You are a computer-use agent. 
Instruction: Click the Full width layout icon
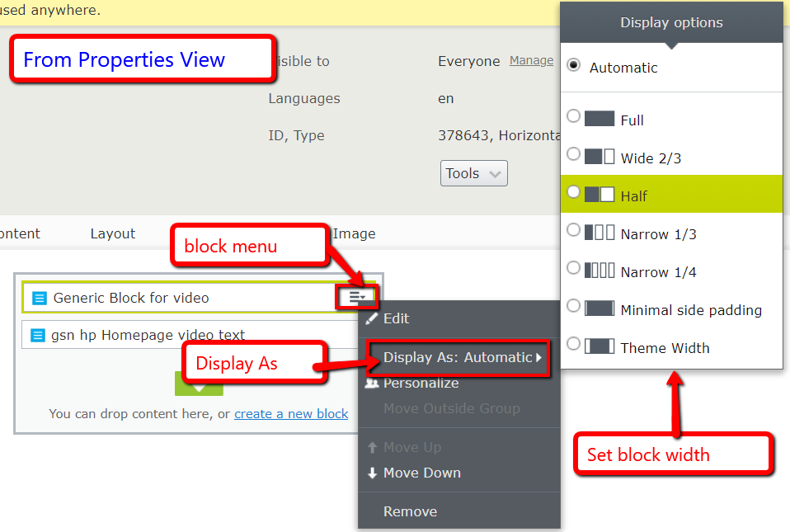[600, 120]
